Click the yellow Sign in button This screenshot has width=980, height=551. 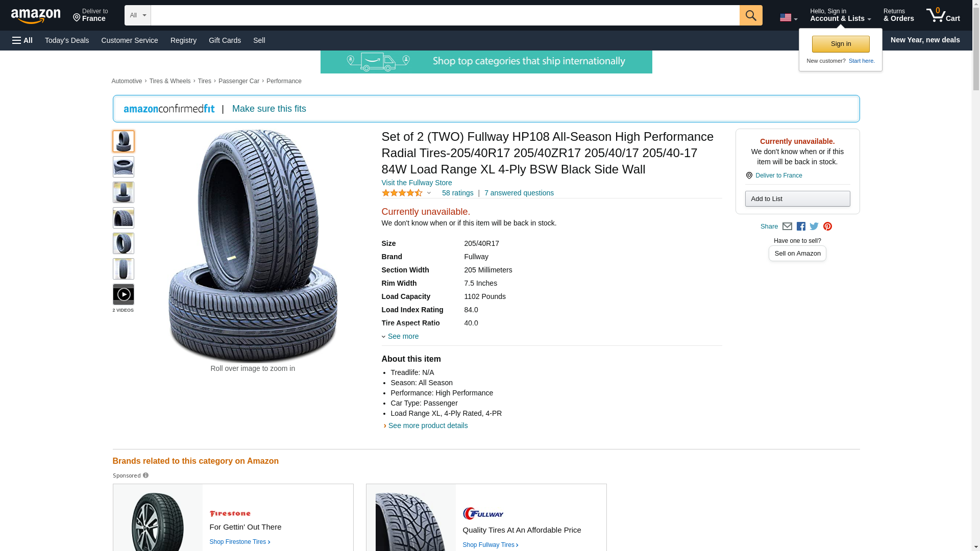[841, 44]
